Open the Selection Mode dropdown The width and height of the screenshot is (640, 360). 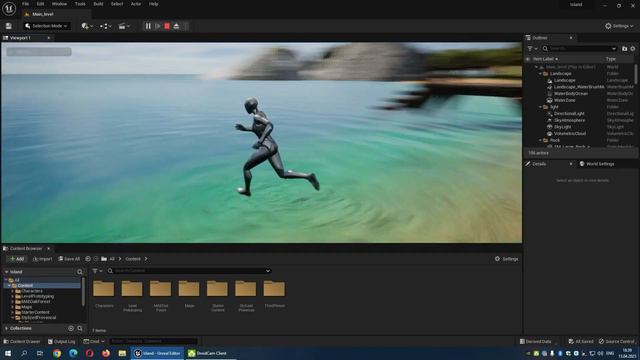(x=46, y=26)
